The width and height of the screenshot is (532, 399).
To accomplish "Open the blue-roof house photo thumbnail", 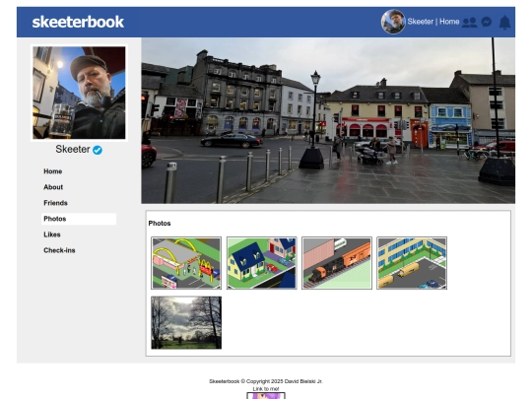I will point(262,263).
